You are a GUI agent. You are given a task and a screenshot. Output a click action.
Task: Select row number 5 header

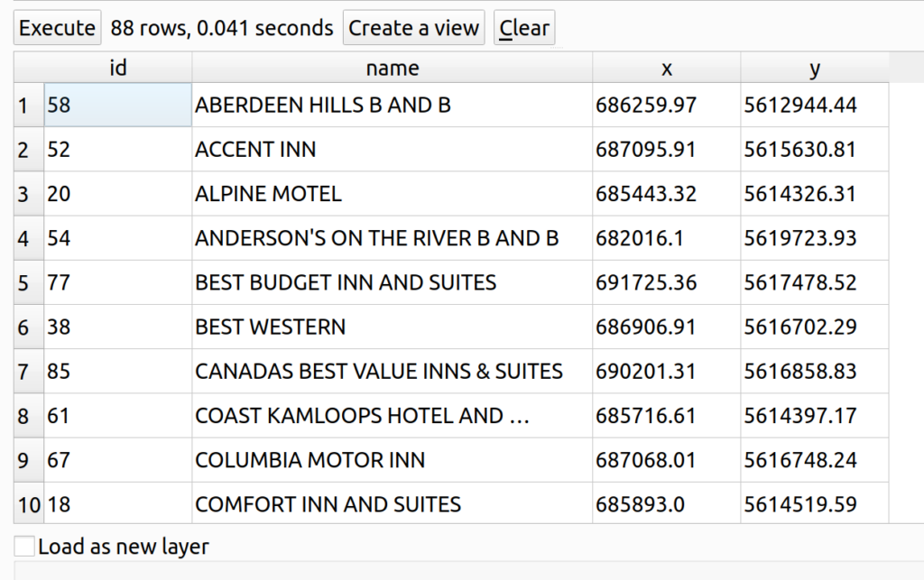point(23,283)
